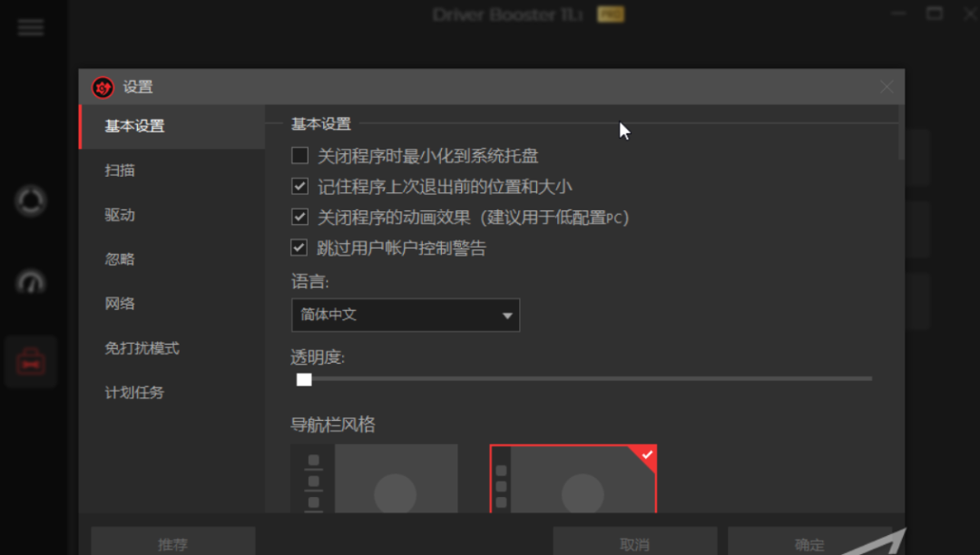Click the 确定 button
Viewport: 980px width, 555px height.
[810, 541]
